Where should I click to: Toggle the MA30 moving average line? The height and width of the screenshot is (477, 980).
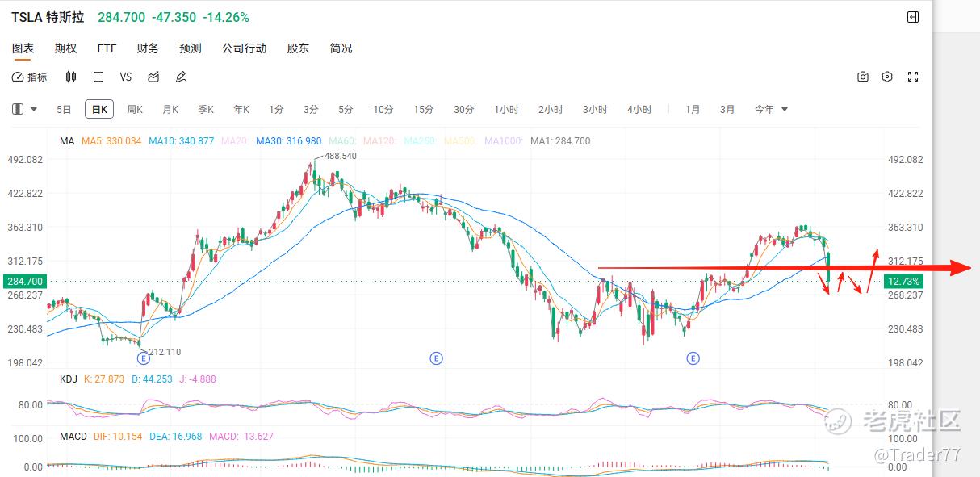288,141
